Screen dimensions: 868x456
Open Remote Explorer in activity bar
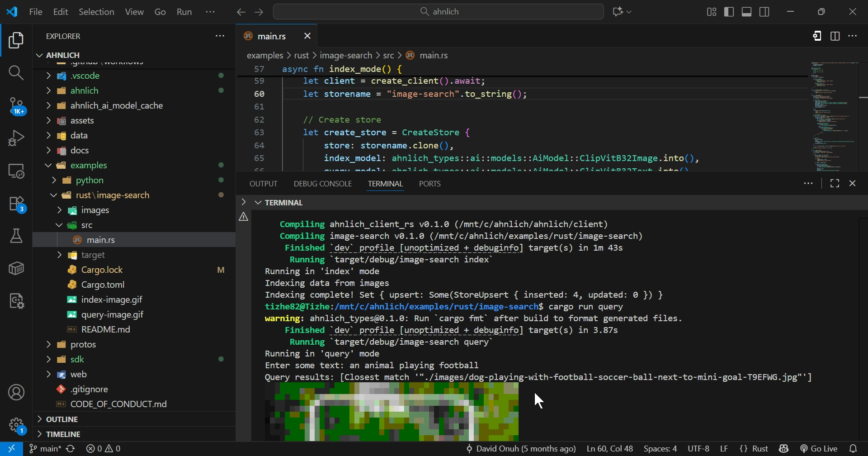pyautogui.click(x=16, y=171)
